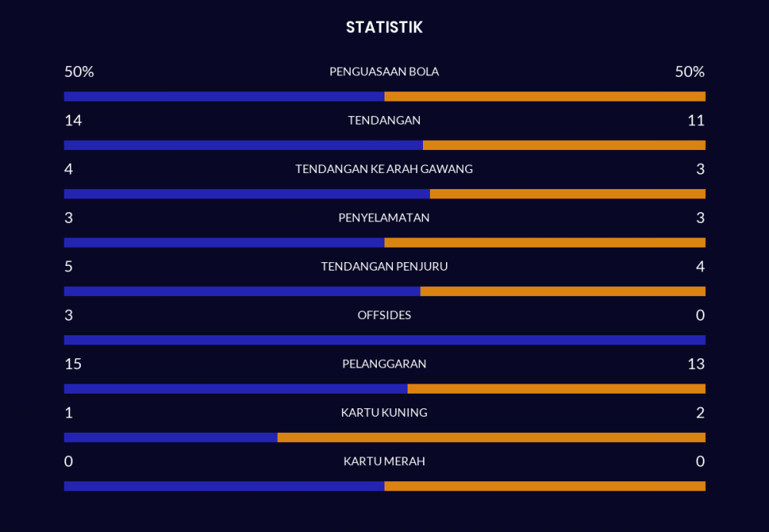This screenshot has width=769, height=532.
Task: Click the STATISTIK heading
Action: pos(384,28)
